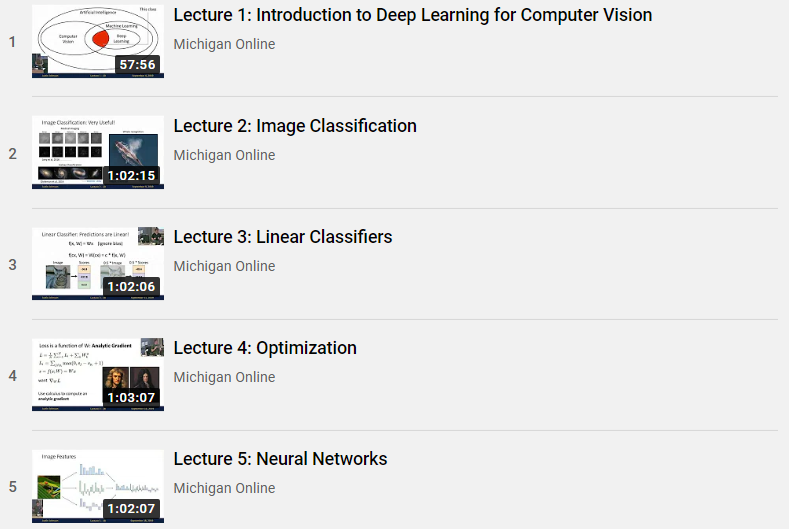Open Lecture 4 Optimization thumbnail
The image size is (789, 529).
(97, 373)
